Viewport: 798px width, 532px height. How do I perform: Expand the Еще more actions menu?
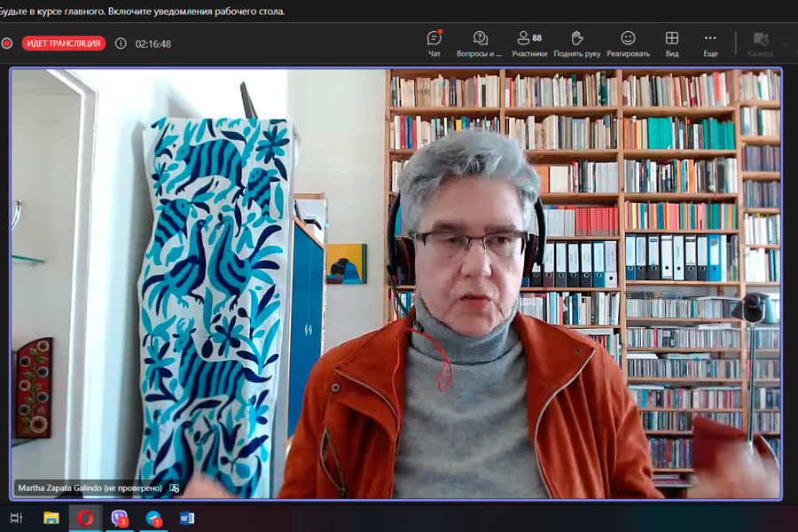710,43
